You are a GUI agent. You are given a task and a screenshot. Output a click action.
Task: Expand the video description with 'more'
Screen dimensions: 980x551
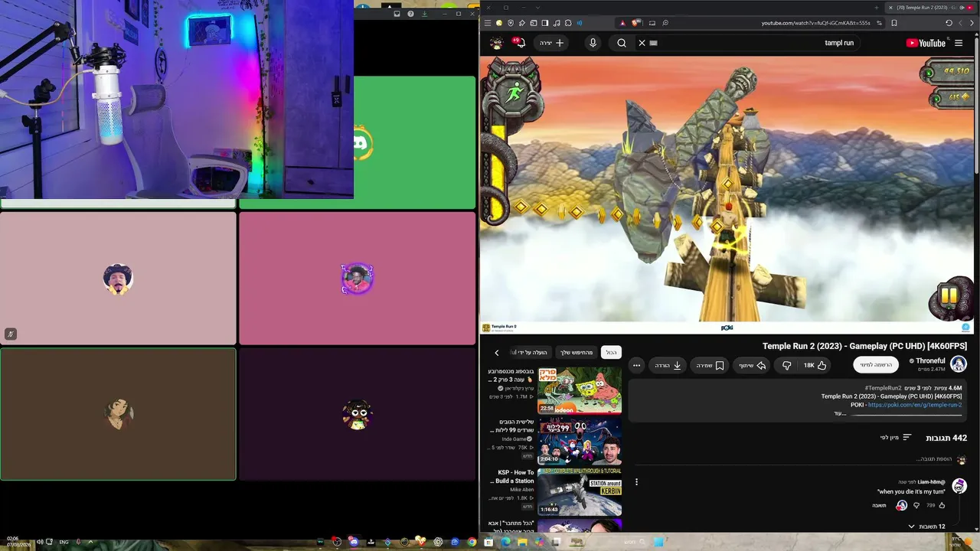click(x=840, y=413)
